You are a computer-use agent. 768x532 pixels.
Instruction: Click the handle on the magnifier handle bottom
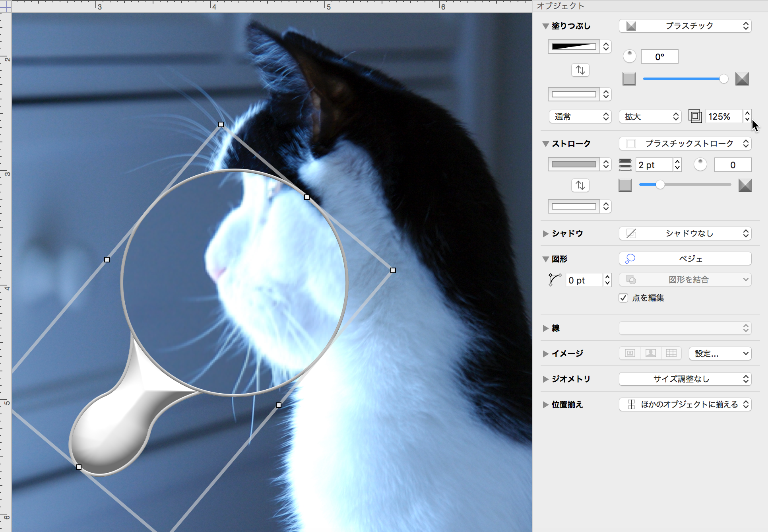point(79,467)
